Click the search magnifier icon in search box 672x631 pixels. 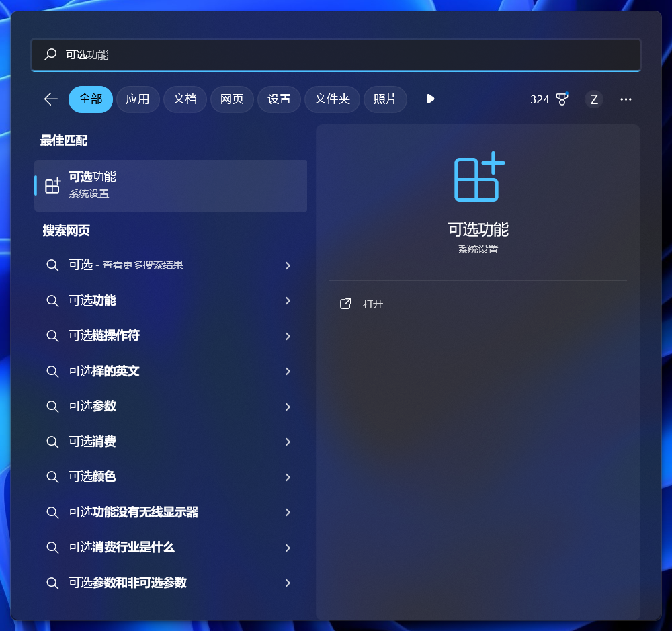coord(50,55)
